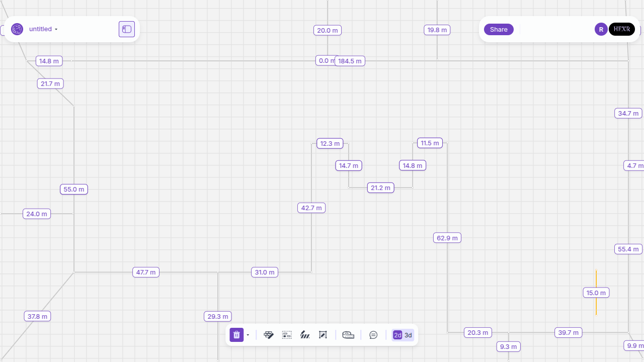Select the wall drawing brick tool
This screenshot has width=644, height=362.
click(x=269, y=335)
